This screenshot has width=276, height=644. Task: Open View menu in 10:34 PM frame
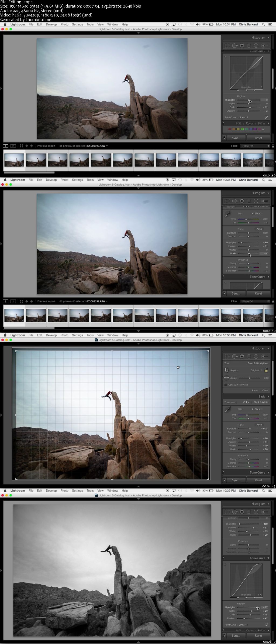tap(101, 24)
